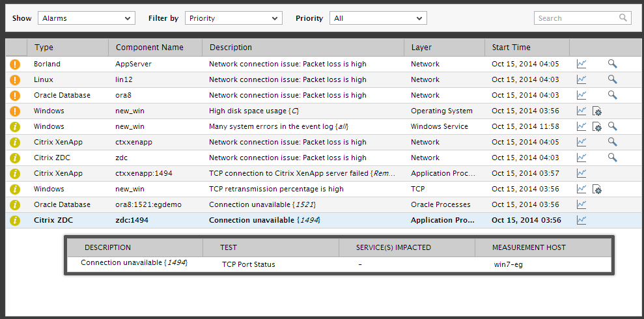Click Oracle Database type in ora8 network row
The width and height of the screenshot is (644, 319).
pyautogui.click(x=62, y=95)
